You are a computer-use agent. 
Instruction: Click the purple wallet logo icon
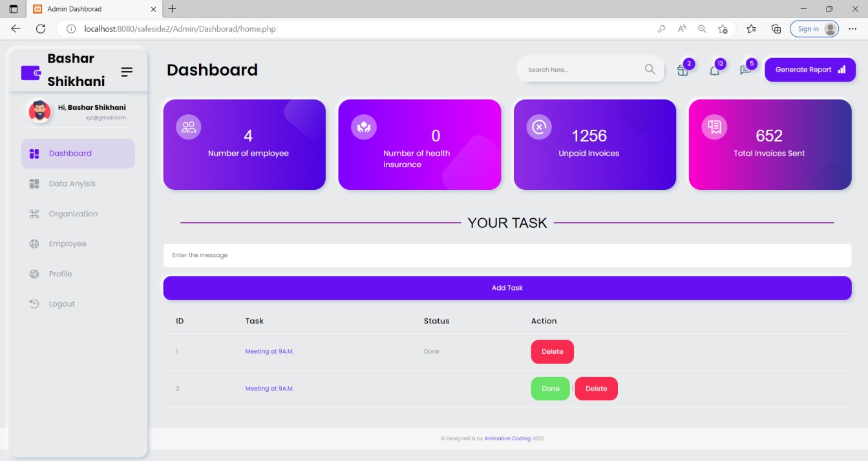click(30, 72)
